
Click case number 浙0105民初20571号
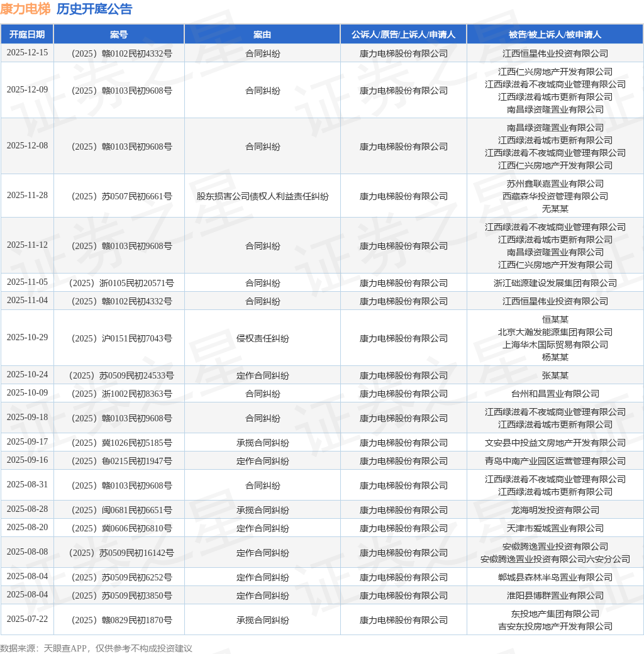(x=121, y=283)
